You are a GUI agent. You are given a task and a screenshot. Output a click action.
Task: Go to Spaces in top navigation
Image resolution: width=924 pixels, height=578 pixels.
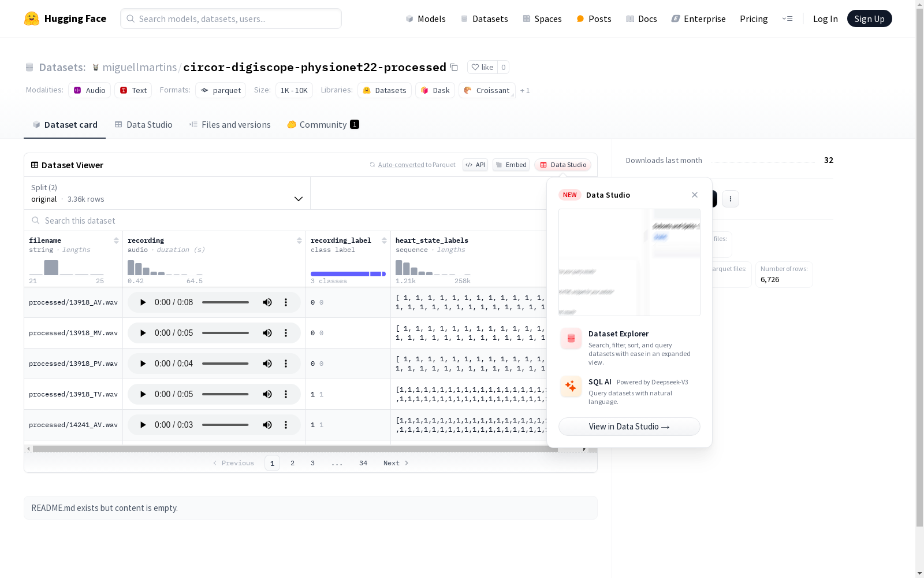tap(542, 18)
